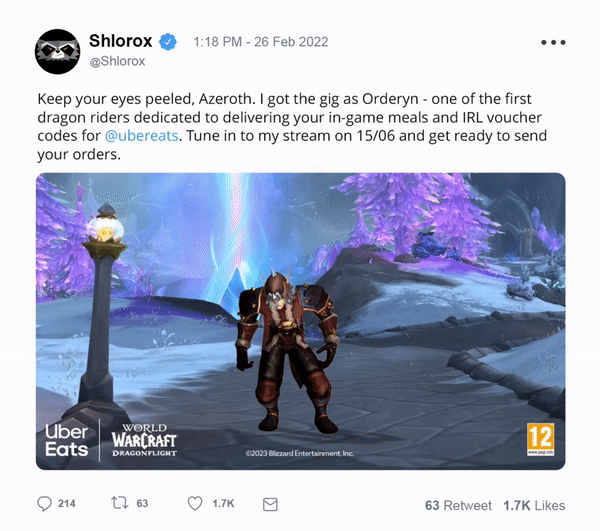View the 63 Retweet list
This screenshot has width=600, height=531.
[x=458, y=505]
